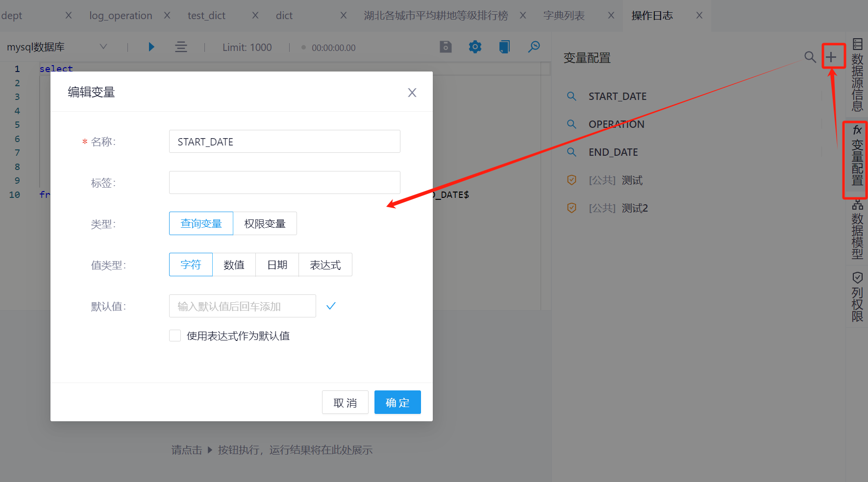The height and width of the screenshot is (482, 868).
Task: Focus the 默认值 input field
Action: tap(243, 306)
